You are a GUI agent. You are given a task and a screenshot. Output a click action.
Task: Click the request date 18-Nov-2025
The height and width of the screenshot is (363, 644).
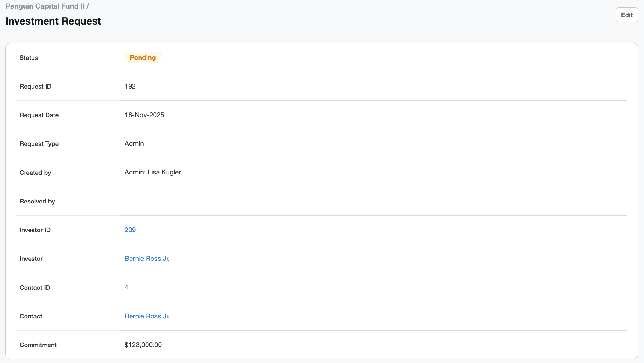tap(144, 115)
